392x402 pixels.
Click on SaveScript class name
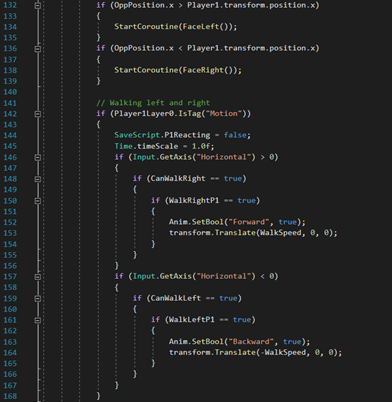pyautogui.click(x=137, y=135)
